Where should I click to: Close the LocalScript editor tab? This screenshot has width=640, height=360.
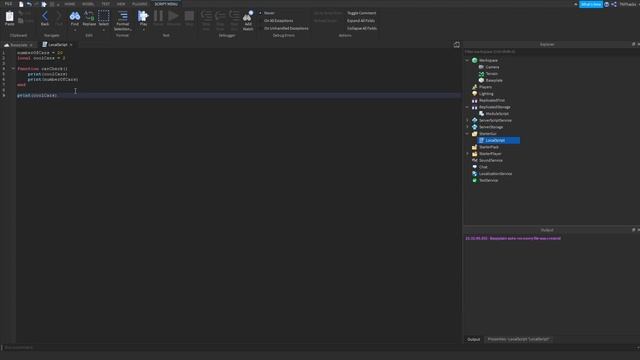[71, 45]
